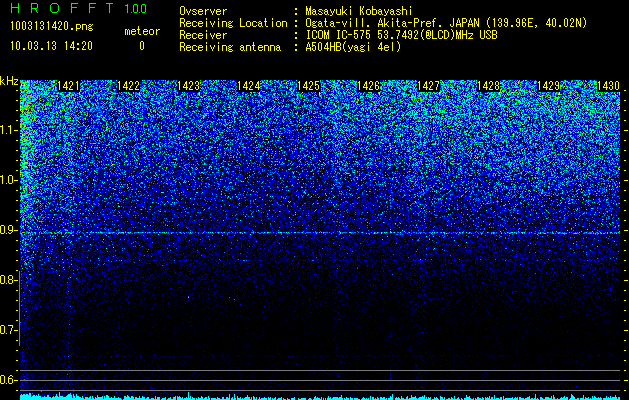
Task: Click the HROFFT 1.0.0 title text
Action: [79, 8]
